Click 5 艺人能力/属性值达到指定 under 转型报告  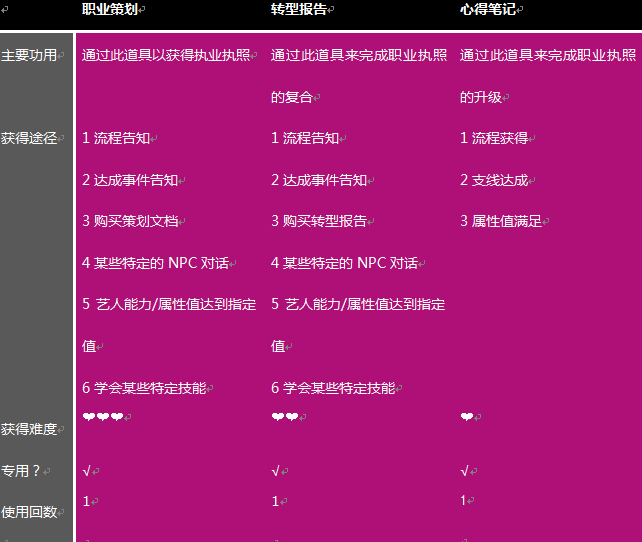coord(358,304)
